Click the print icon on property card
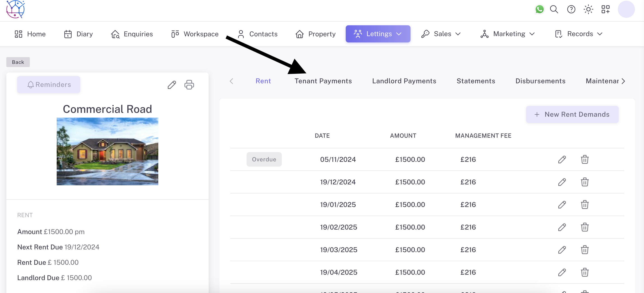Image resolution: width=644 pixels, height=293 pixels. [x=189, y=85]
